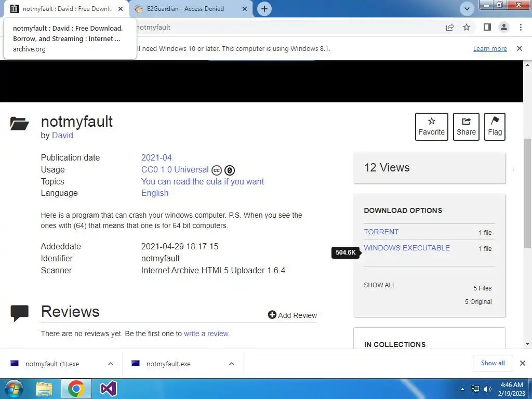Switch to the E2Guardian - Access Denied tab
Viewport: 532px width, 399px height.
pos(185,9)
